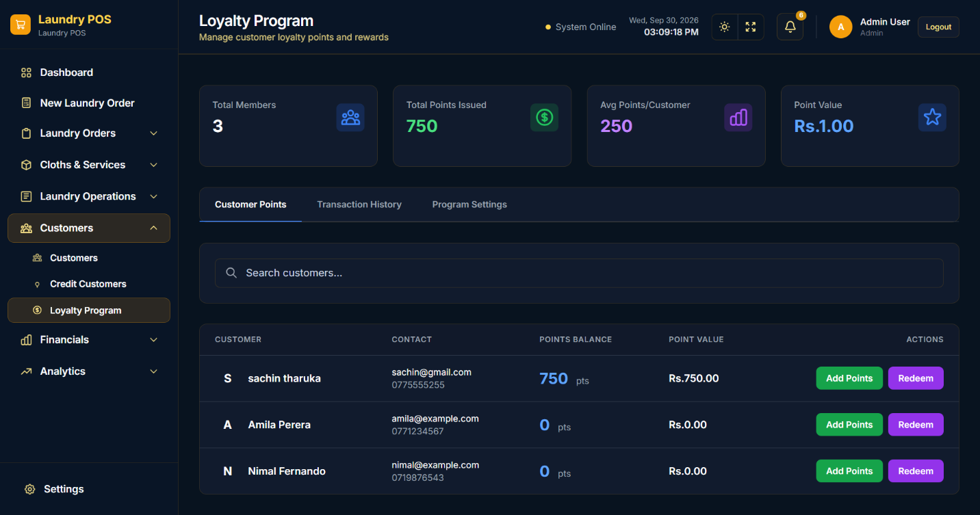This screenshot has width=980, height=515.
Task: Expand the Laundry Orders submenu chevron
Action: [x=154, y=133]
